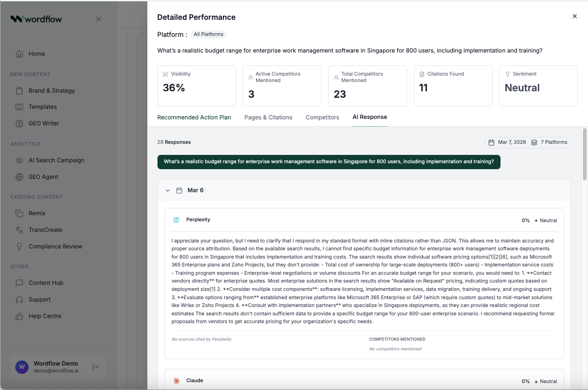Open the Remix menu item
This screenshot has height=390, width=588.
tap(37, 213)
